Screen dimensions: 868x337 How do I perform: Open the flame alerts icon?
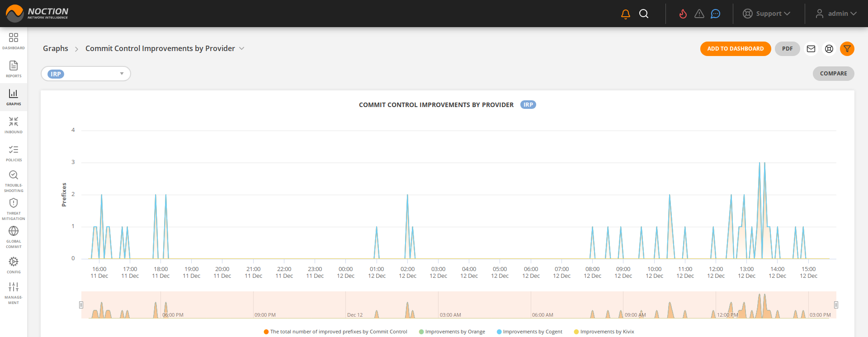tap(683, 14)
